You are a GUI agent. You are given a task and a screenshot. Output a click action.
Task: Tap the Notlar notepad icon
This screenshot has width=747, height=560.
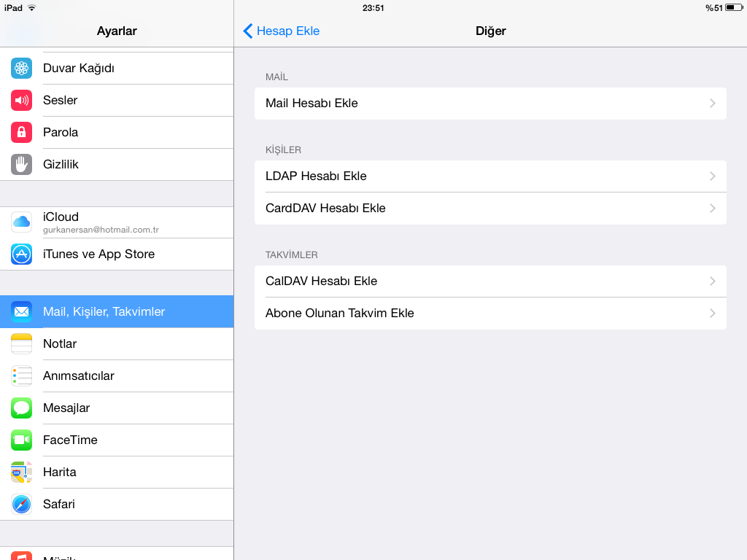[x=21, y=344]
